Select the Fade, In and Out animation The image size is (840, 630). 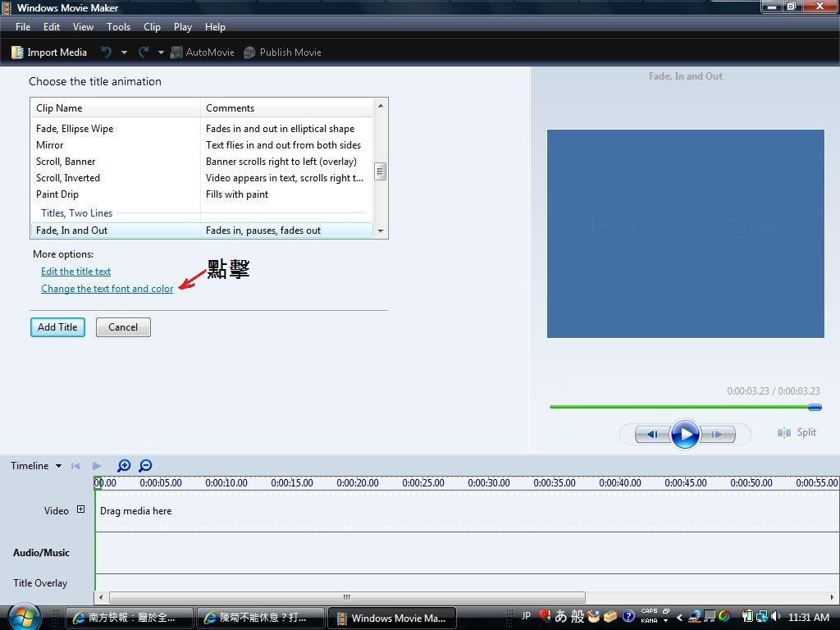point(202,231)
